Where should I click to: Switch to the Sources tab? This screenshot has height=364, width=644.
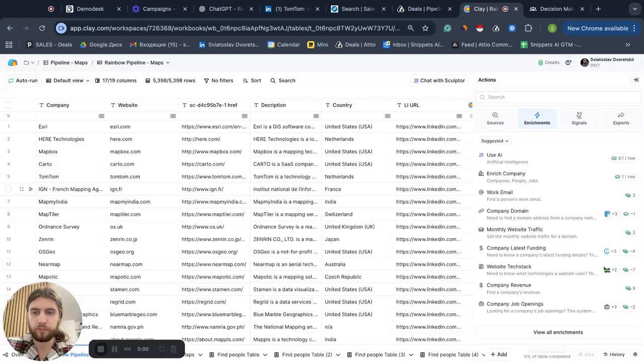495,119
